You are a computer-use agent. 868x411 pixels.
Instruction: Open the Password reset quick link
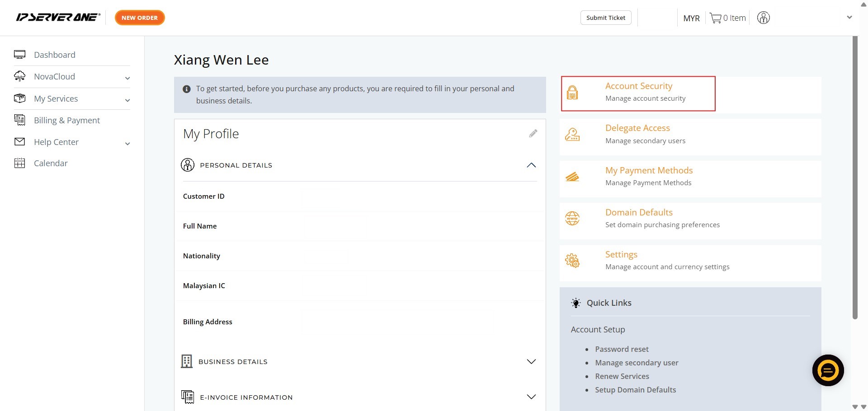[x=622, y=349]
